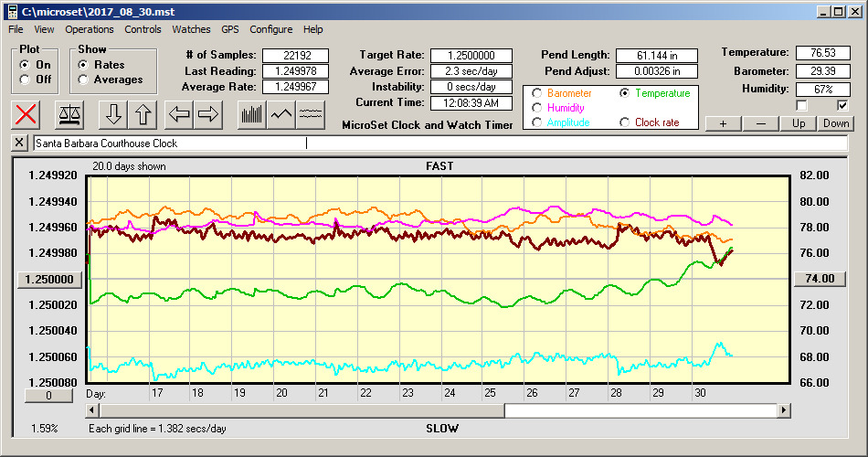Choose the Barometer trace radio button

coord(537,93)
